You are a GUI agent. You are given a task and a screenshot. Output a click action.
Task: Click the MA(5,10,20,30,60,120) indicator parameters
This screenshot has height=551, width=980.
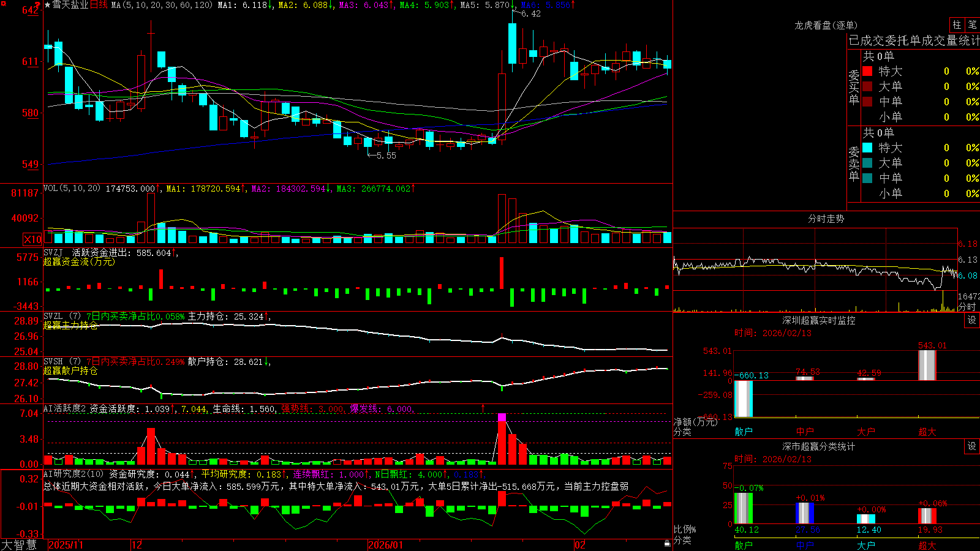pos(162,5)
